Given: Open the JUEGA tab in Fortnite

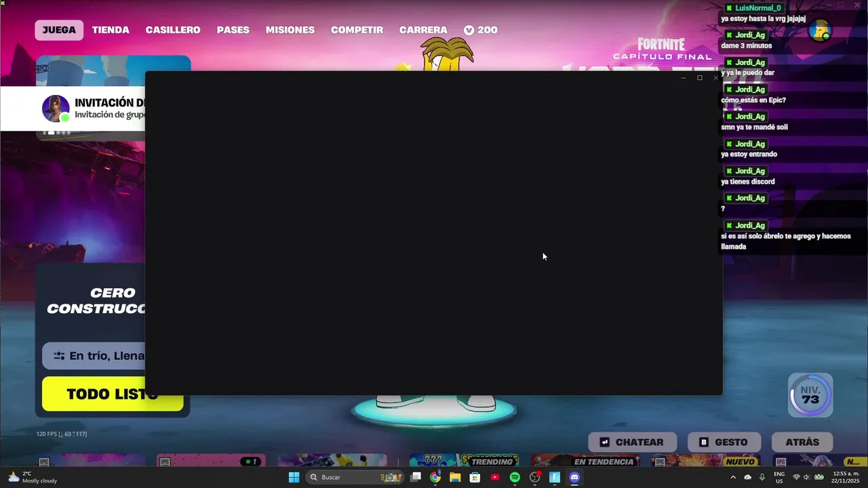Looking at the screenshot, I should pyautogui.click(x=59, y=30).
